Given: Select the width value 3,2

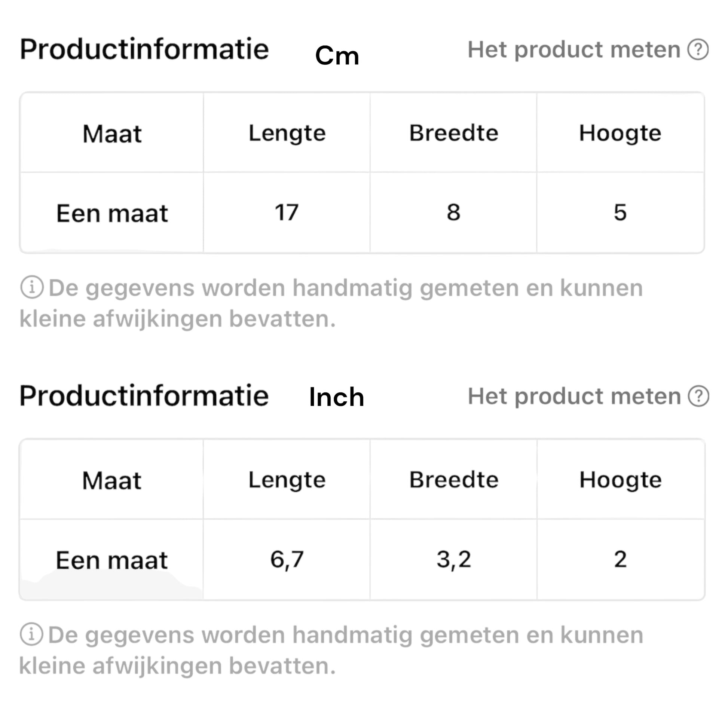Looking at the screenshot, I should pyautogui.click(x=454, y=559).
